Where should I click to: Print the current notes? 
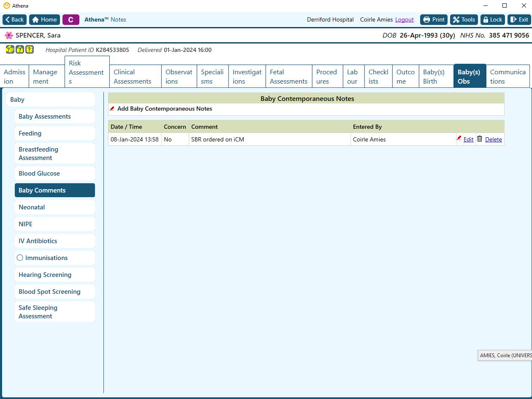[434, 19]
